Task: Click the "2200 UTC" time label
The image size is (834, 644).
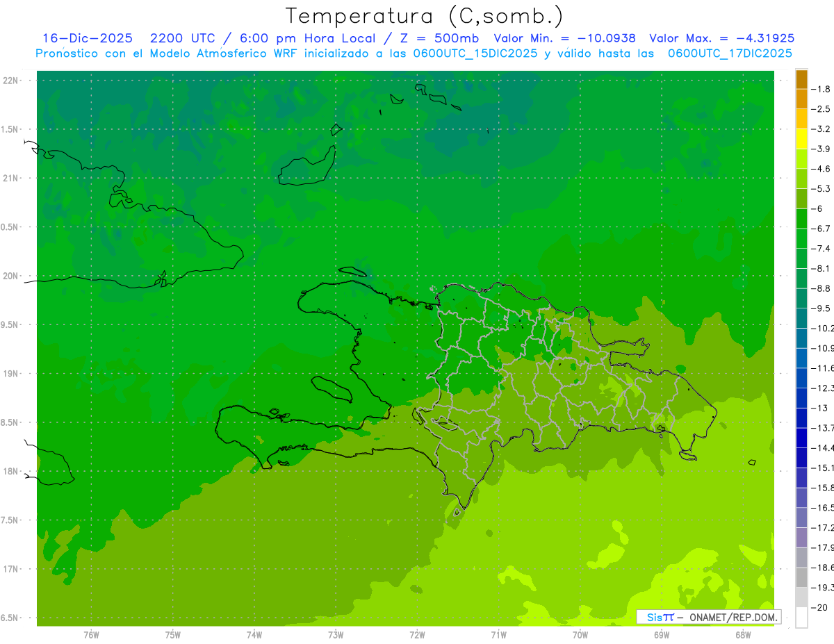Action: coord(182,38)
